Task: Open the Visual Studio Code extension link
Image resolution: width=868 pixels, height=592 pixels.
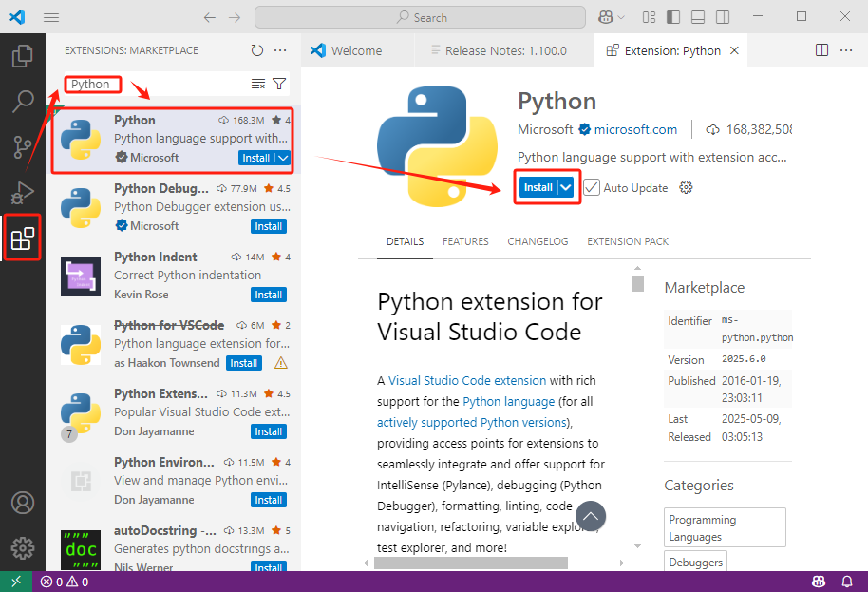Action: tap(467, 381)
